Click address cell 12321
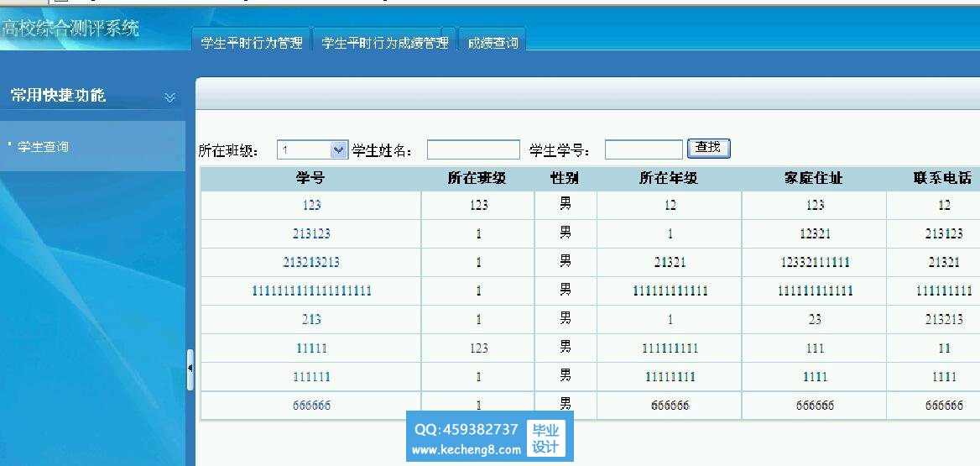The width and height of the screenshot is (980, 466). point(815,234)
